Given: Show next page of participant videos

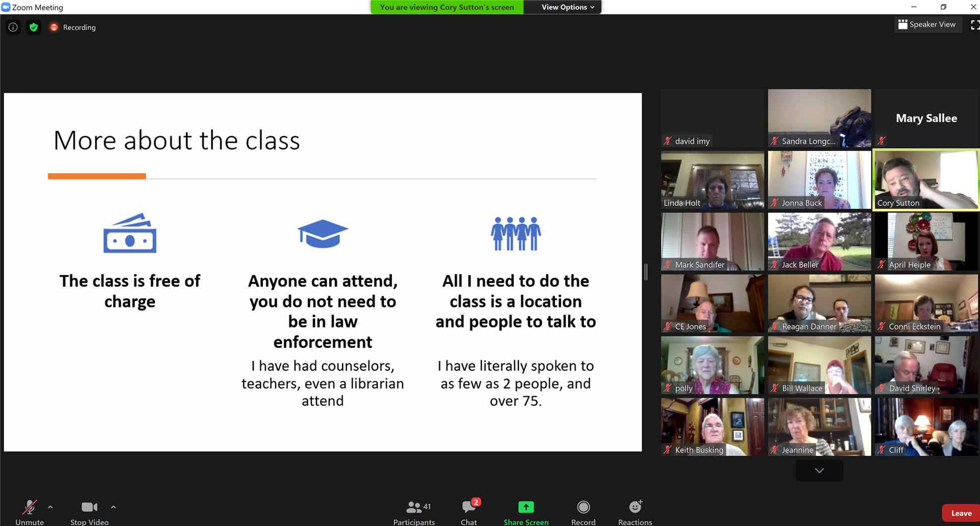Looking at the screenshot, I should click(x=819, y=471).
